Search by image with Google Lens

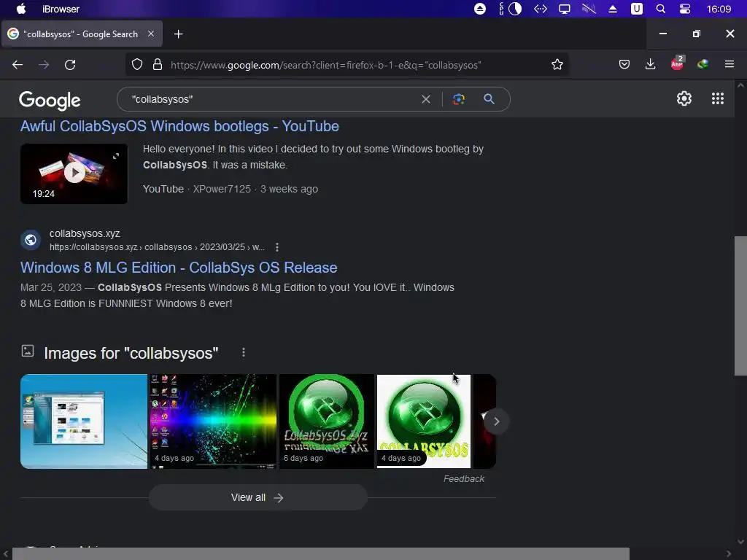[x=458, y=99]
